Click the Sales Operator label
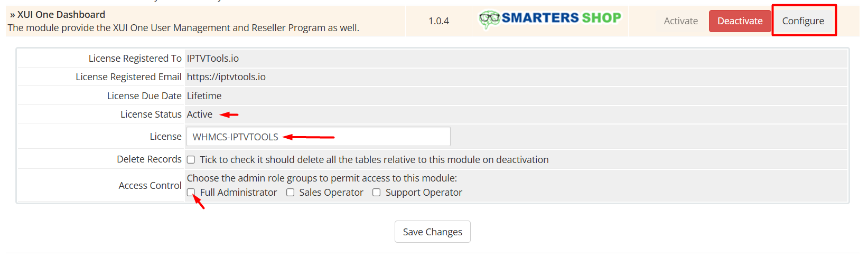This screenshot has height=258, width=868. point(331,193)
